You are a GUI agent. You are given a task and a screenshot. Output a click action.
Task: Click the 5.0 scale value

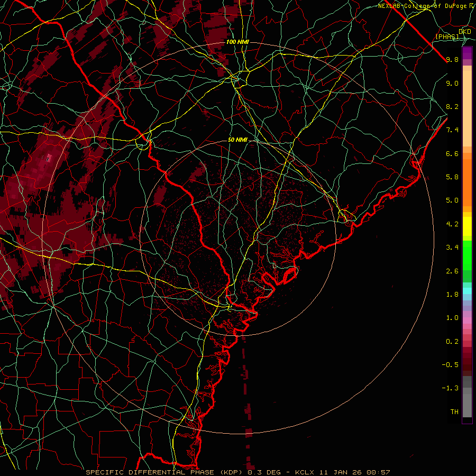[x=452, y=200]
